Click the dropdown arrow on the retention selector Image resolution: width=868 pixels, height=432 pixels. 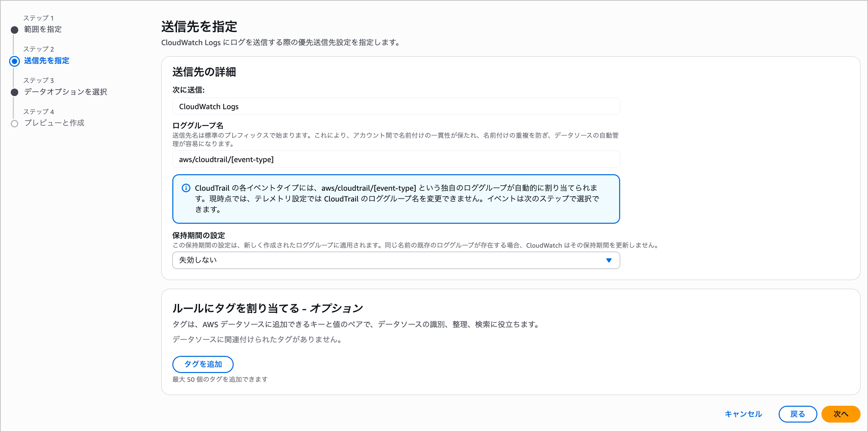click(609, 260)
